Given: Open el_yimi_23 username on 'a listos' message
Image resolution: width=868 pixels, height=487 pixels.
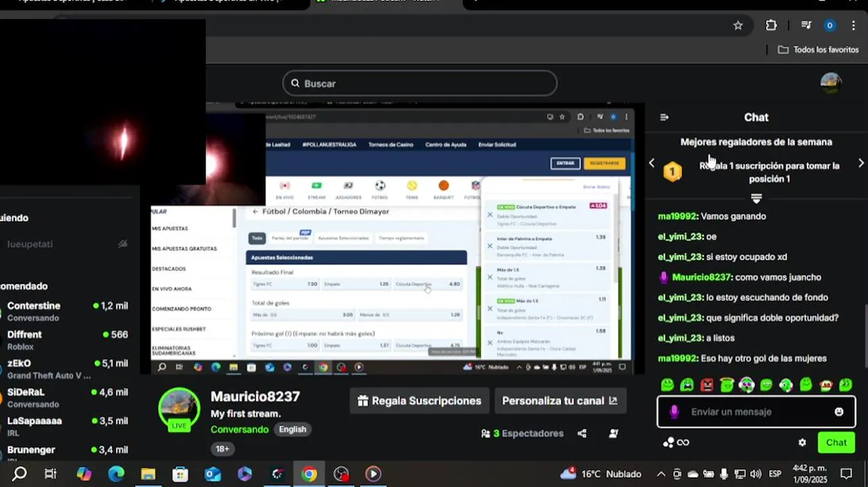Looking at the screenshot, I should [680, 338].
